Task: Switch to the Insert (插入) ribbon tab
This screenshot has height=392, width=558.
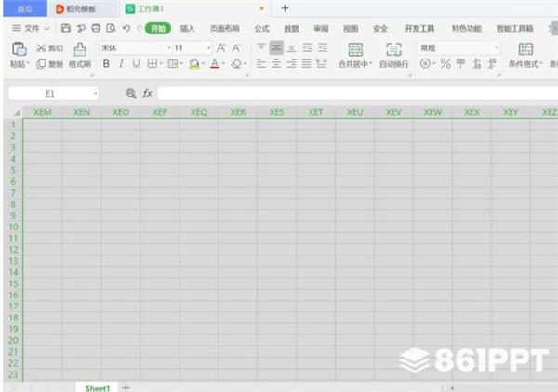Action: 188,29
